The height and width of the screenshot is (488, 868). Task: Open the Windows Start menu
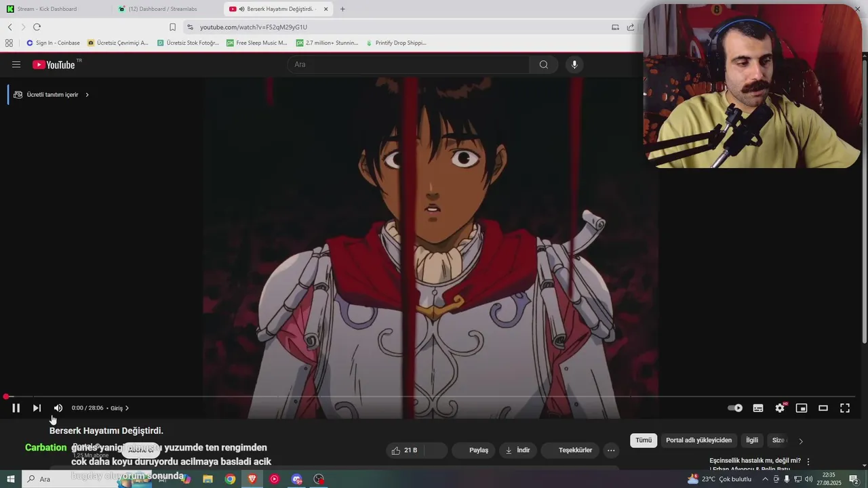click(x=11, y=479)
